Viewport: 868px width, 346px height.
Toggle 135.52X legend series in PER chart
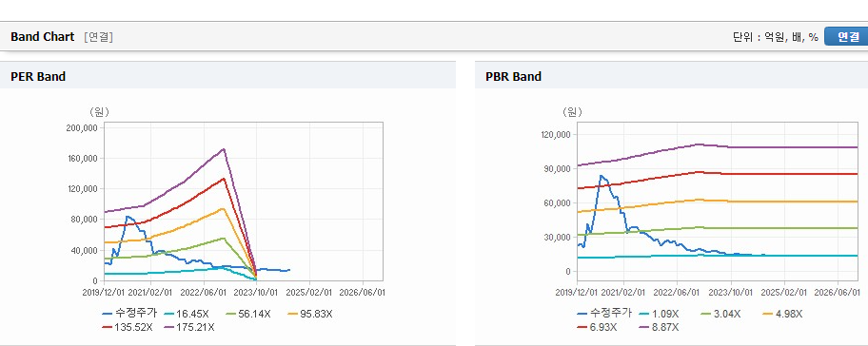[128, 327]
